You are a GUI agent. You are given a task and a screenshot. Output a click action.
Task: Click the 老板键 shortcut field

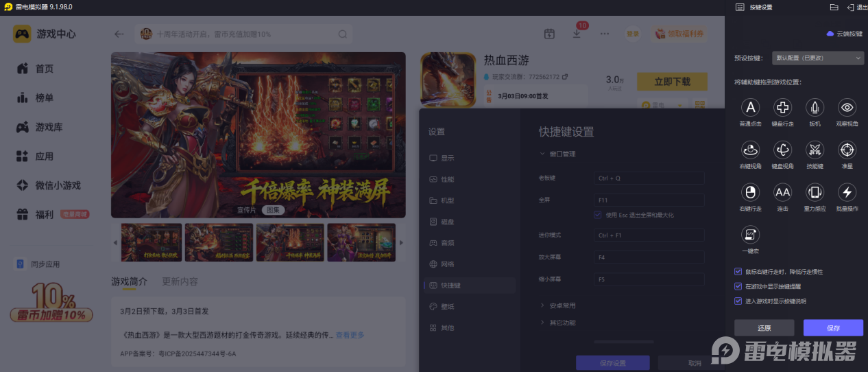pyautogui.click(x=649, y=178)
